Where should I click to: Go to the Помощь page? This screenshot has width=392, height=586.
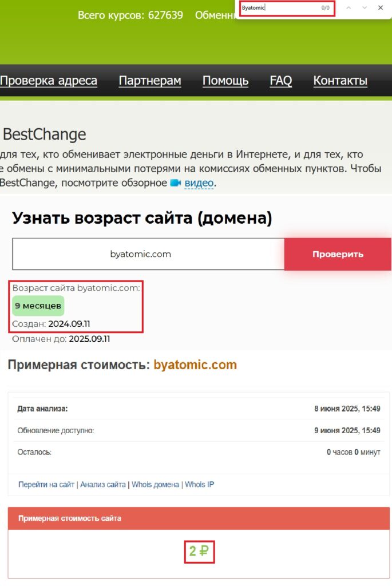(x=225, y=81)
